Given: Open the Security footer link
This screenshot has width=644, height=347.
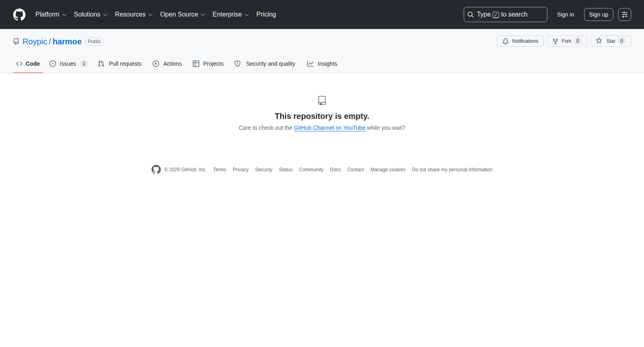Looking at the screenshot, I should point(264,170).
